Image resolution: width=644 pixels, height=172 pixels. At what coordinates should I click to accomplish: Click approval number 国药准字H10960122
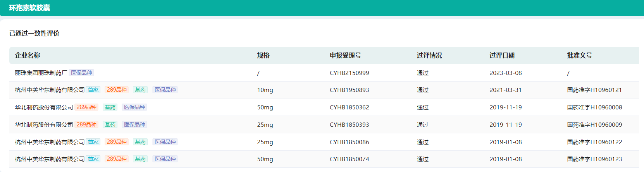[594, 142]
